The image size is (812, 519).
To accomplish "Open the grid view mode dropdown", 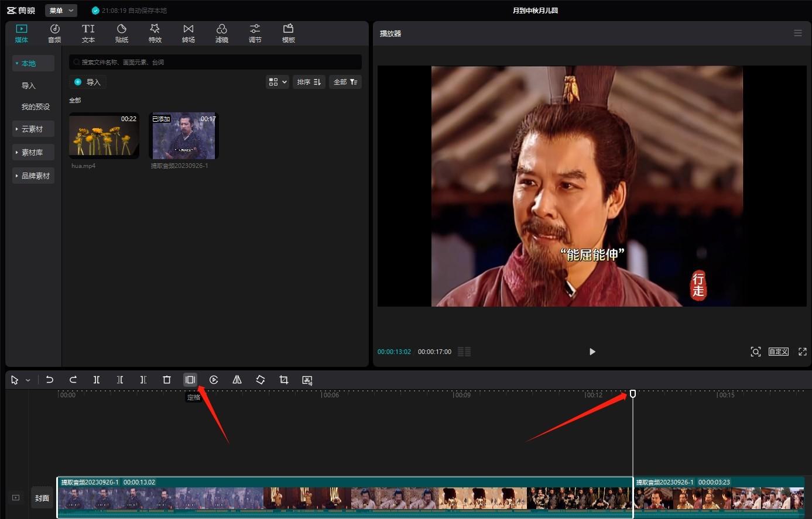I will pyautogui.click(x=277, y=82).
